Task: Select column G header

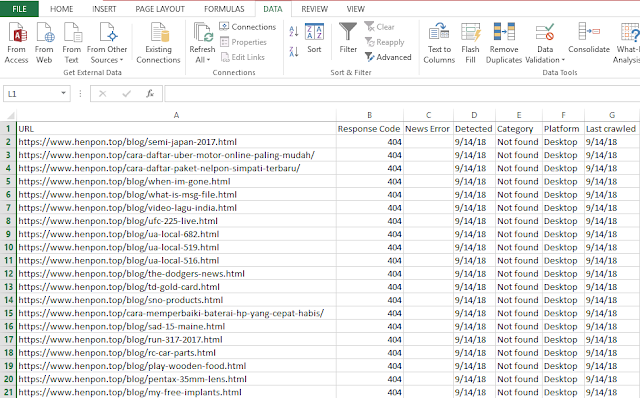Action: tap(612, 115)
